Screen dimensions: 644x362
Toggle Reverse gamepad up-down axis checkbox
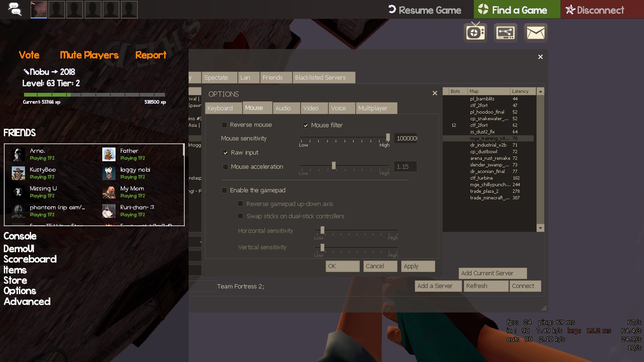click(x=241, y=204)
